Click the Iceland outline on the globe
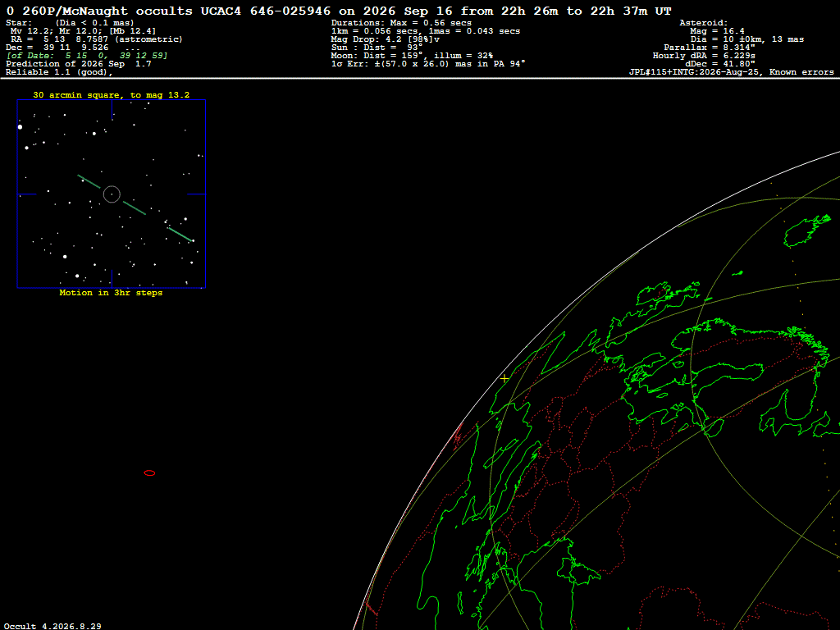The height and width of the screenshot is (630, 840). (806, 231)
